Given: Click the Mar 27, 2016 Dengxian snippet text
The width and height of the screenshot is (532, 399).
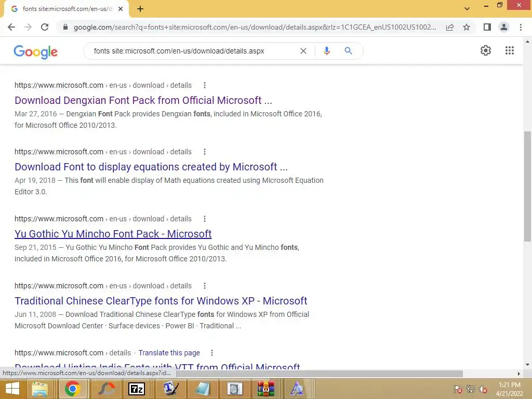Looking at the screenshot, I should [168, 119].
